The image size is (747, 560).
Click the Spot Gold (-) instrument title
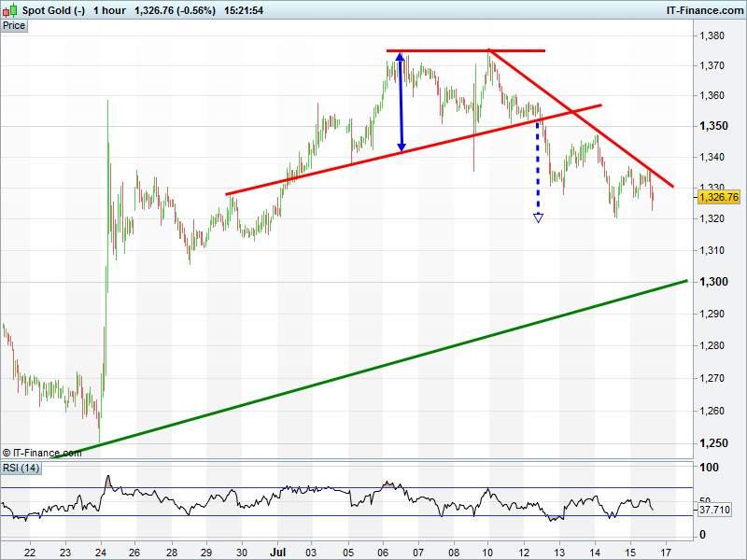coord(53,10)
